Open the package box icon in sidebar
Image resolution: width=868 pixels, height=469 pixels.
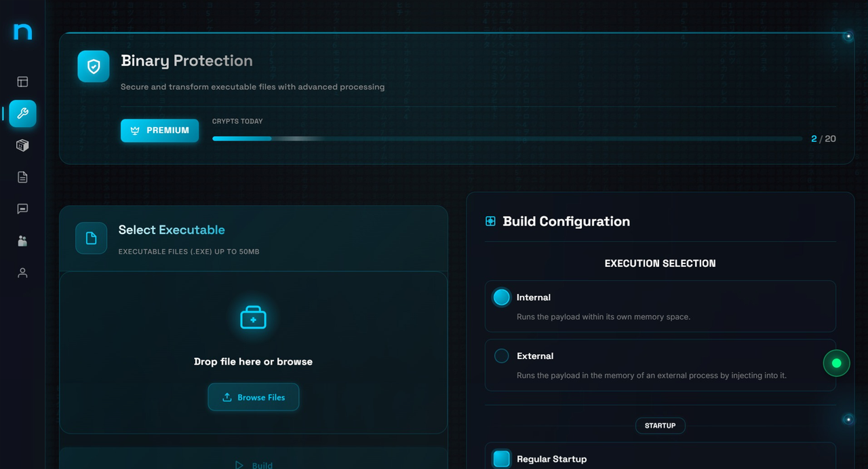(x=22, y=145)
